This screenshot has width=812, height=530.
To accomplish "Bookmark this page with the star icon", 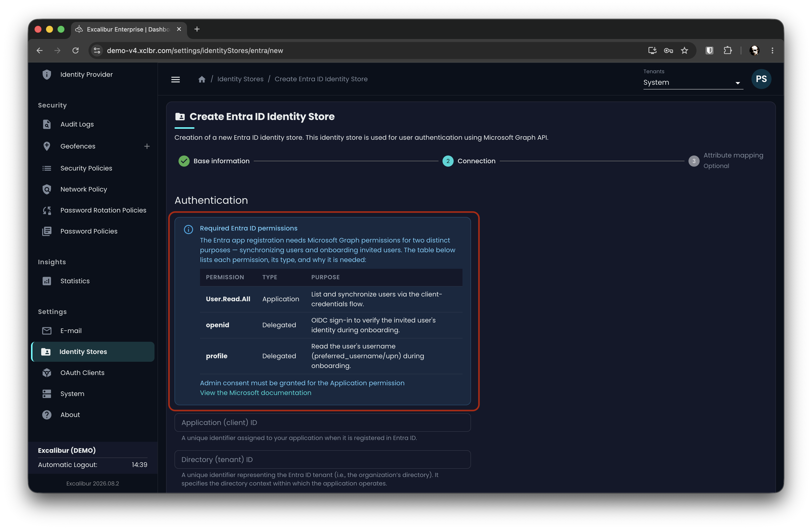I will pyautogui.click(x=684, y=50).
